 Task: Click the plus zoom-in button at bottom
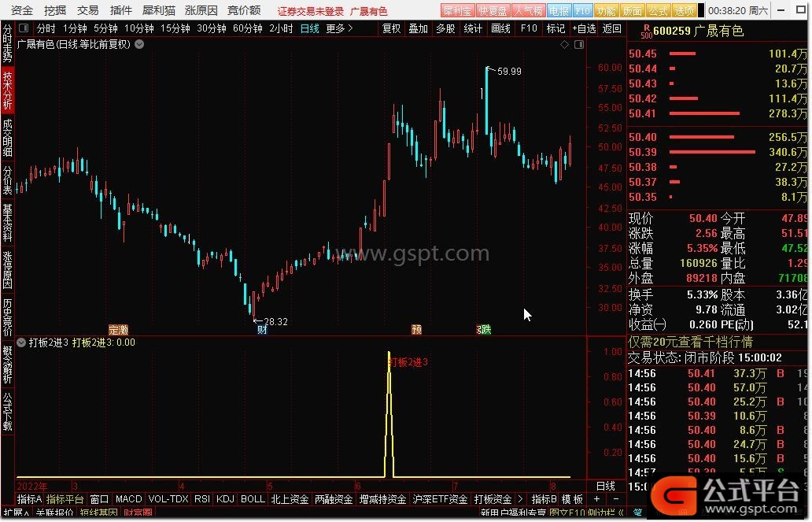[596, 499]
